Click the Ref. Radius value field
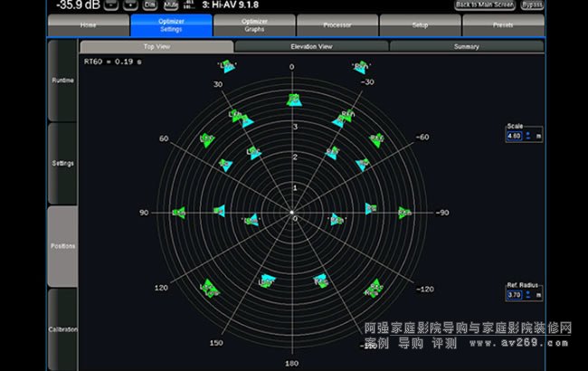This screenshot has width=588, height=371. coord(514,295)
